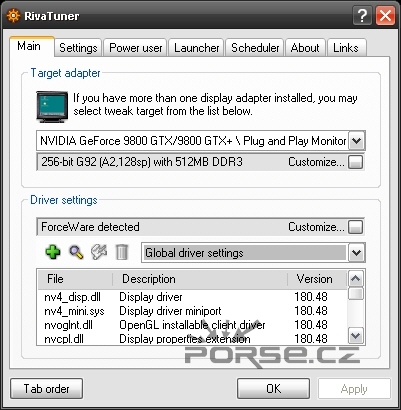Click the 180.48 version of nv4_disp.dll
Image resolution: width=401 pixels, height=410 pixels.
(x=311, y=297)
